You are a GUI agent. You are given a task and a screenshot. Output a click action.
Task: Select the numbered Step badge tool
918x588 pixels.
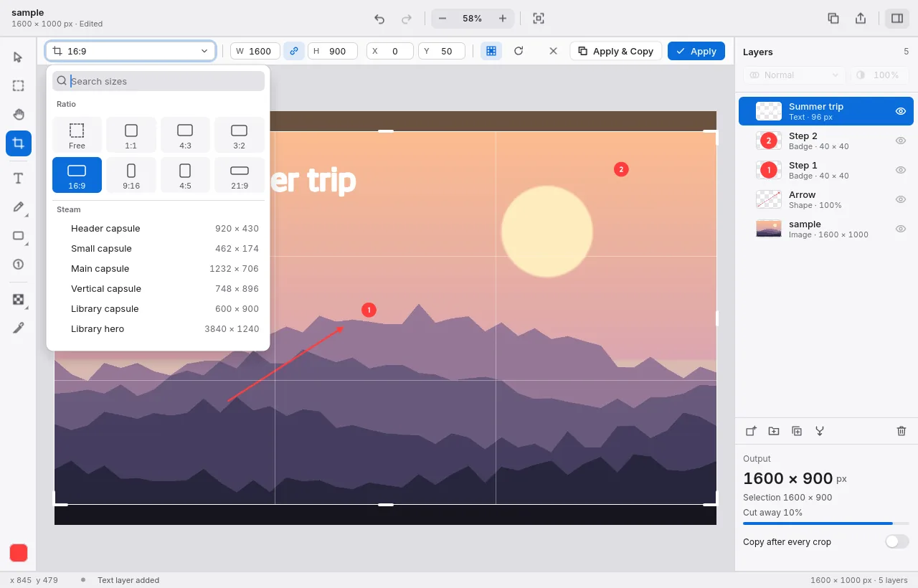[x=19, y=265]
